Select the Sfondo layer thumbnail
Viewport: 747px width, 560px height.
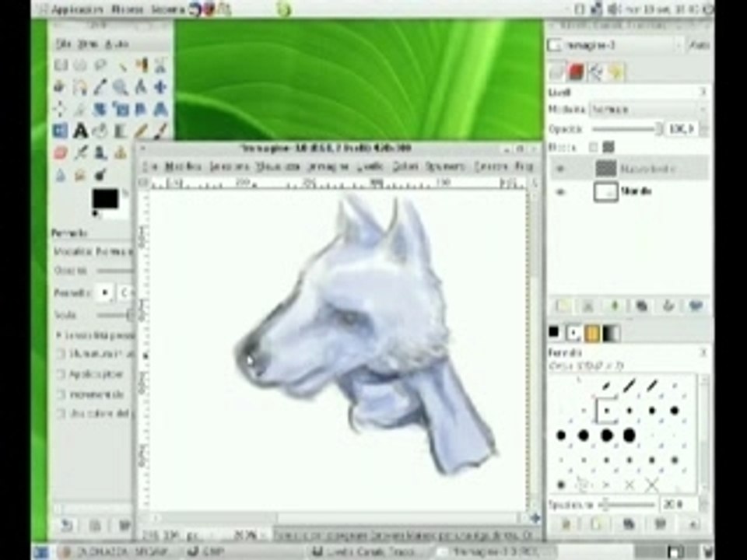[605, 192]
